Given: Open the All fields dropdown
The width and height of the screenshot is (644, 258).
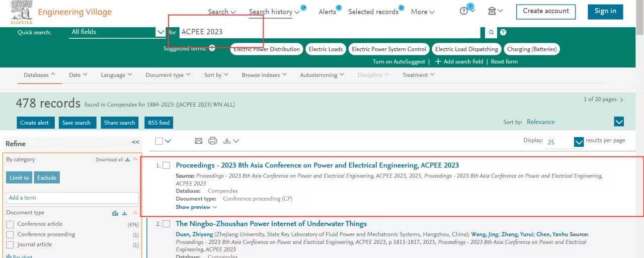Looking at the screenshot, I should tap(117, 32).
